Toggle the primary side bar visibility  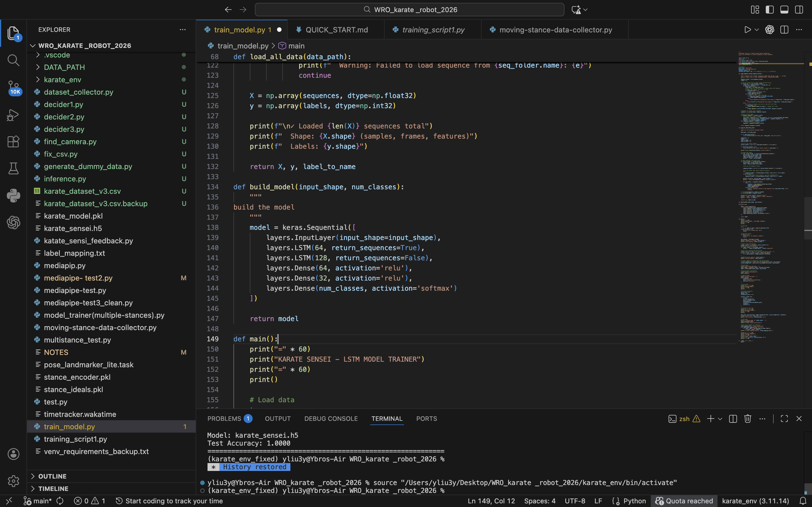770,10
